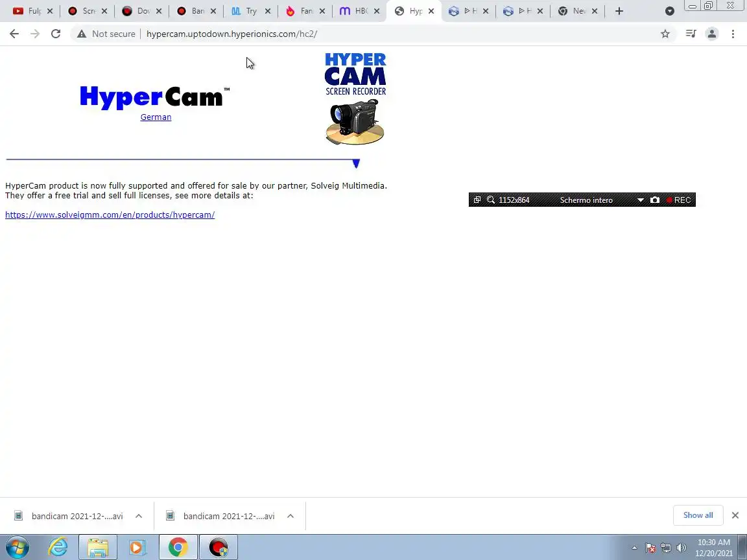This screenshot has width=747, height=560.
Task: Open the Chrome profile avatar
Action: [712, 34]
